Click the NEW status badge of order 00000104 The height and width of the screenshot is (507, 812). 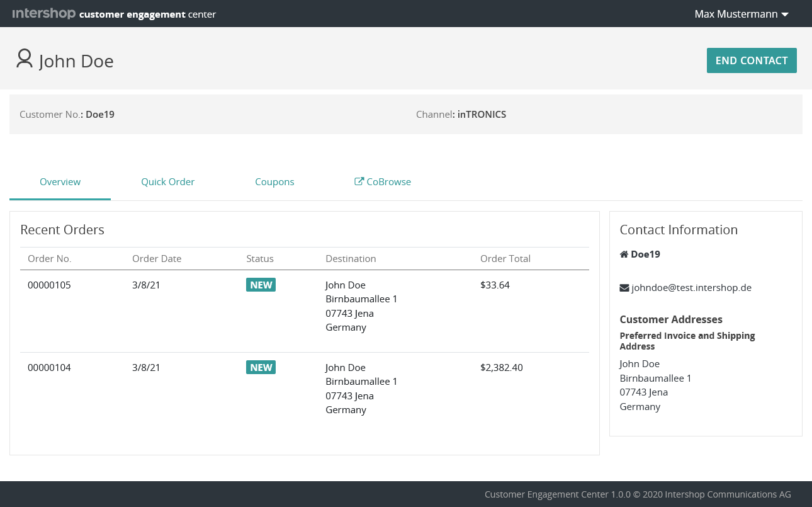(x=261, y=367)
